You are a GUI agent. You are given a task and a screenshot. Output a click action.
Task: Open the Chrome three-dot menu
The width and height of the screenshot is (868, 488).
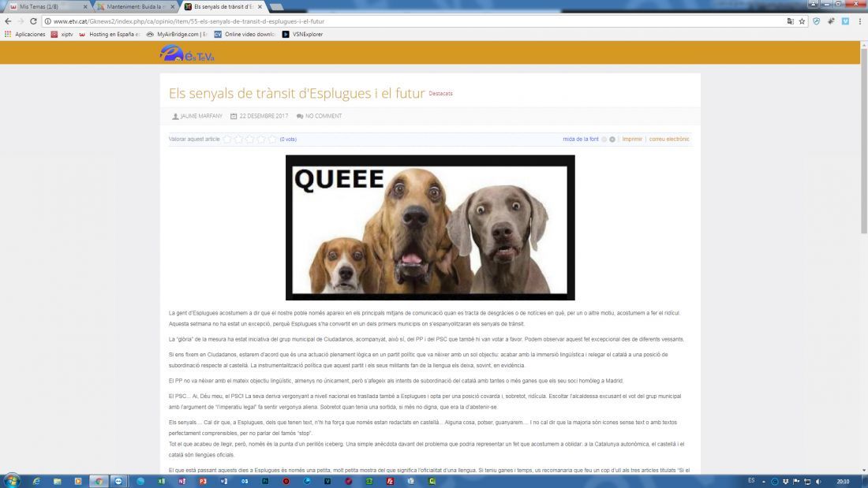(x=859, y=21)
